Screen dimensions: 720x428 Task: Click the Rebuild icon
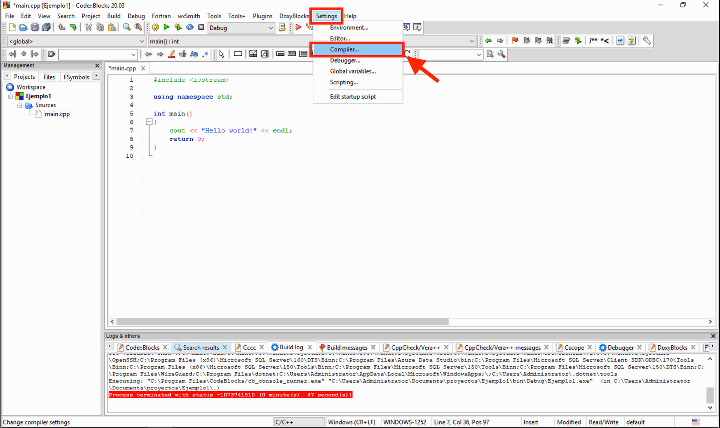(x=190, y=28)
